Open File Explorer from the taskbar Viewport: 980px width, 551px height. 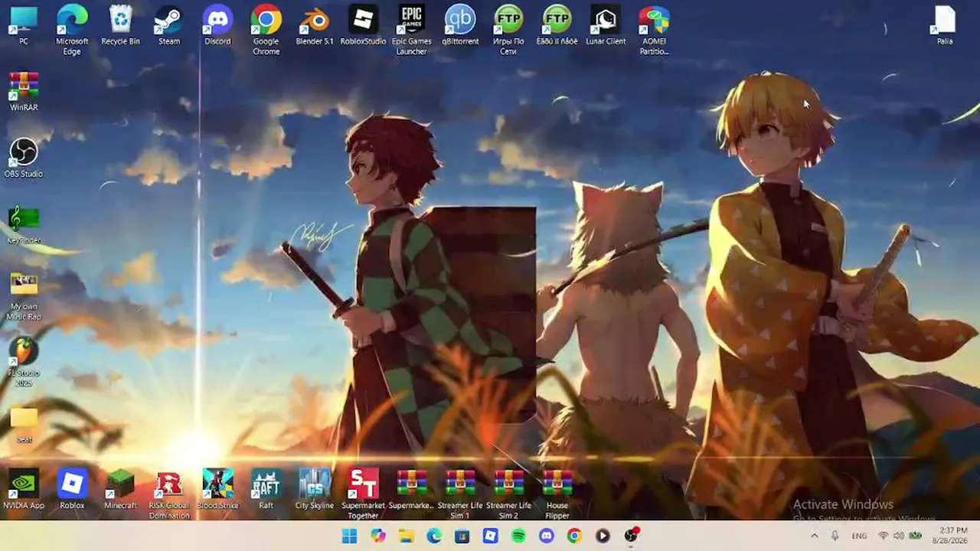(x=406, y=536)
